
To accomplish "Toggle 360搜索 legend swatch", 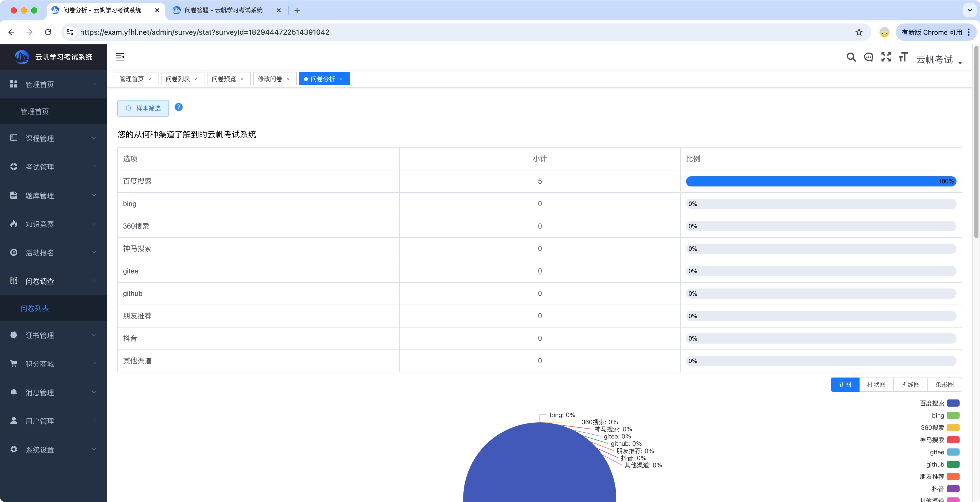I will tap(953, 428).
